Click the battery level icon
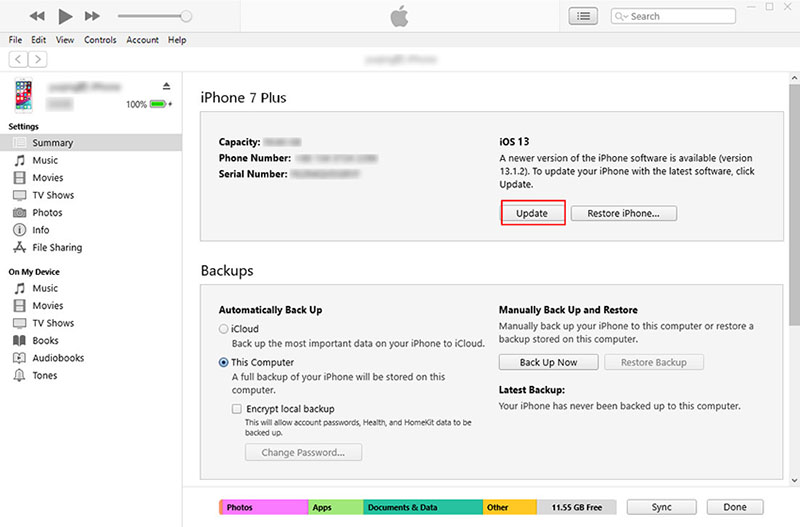Viewport: 800px width, 527px height. point(158,104)
